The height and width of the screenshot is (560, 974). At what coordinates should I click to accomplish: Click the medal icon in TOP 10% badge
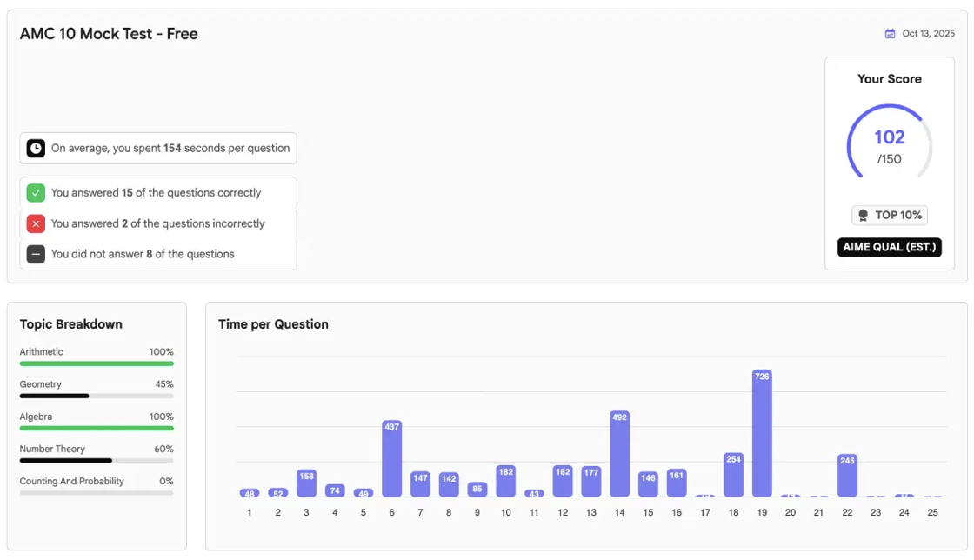(863, 216)
